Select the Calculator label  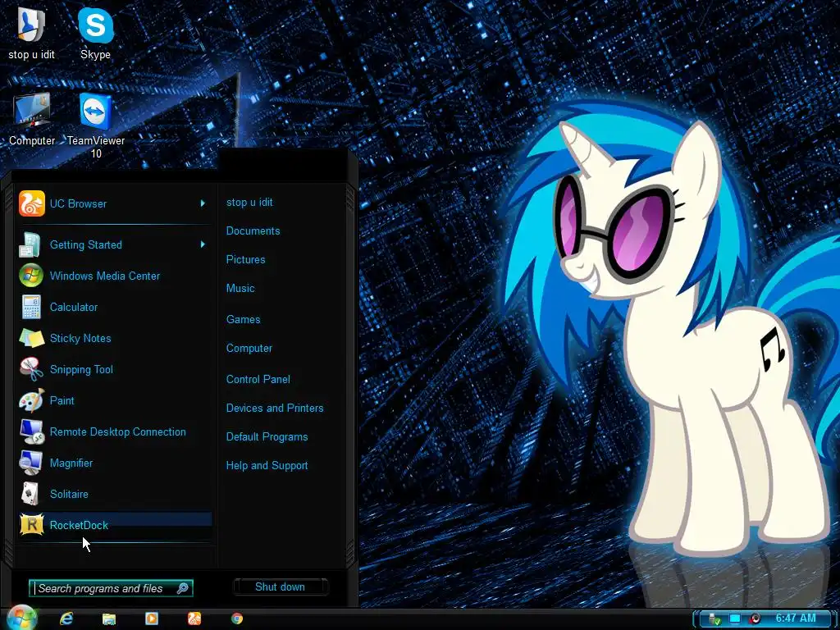click(x=74, y=307)
